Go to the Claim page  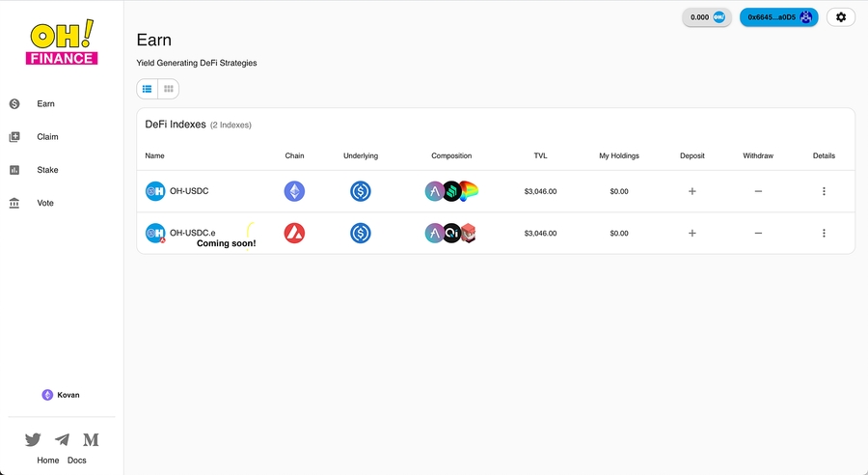(47, 137)
